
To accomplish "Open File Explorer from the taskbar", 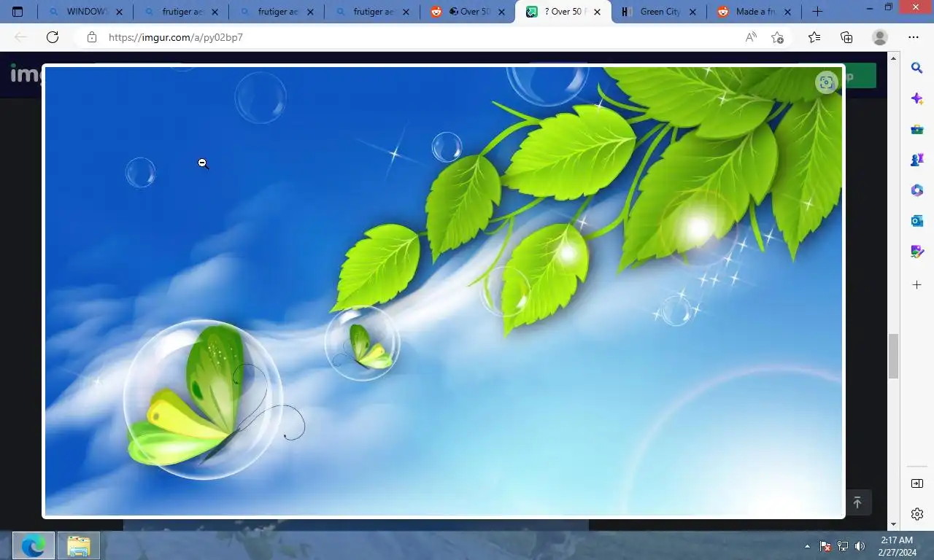I will [x=78, y=545].
